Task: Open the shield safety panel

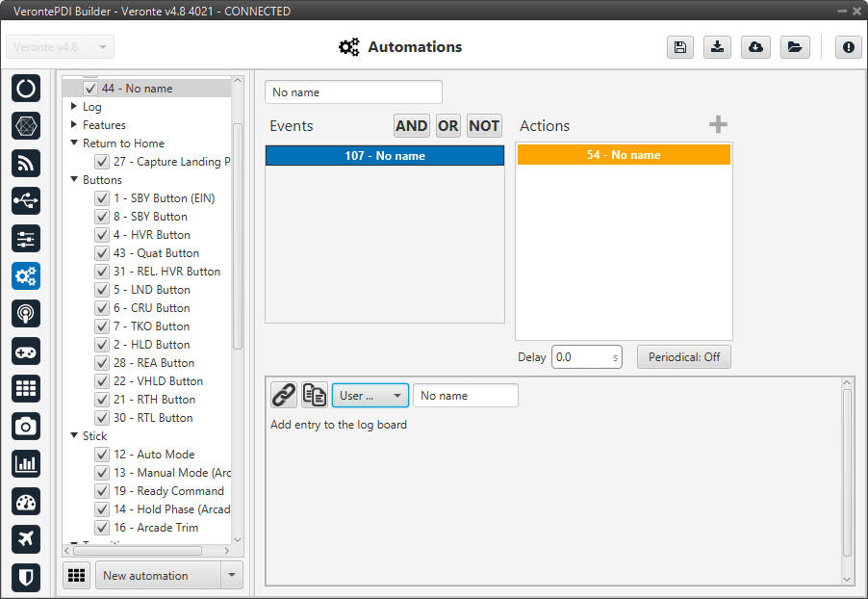Action: click(x=25, y=578)
